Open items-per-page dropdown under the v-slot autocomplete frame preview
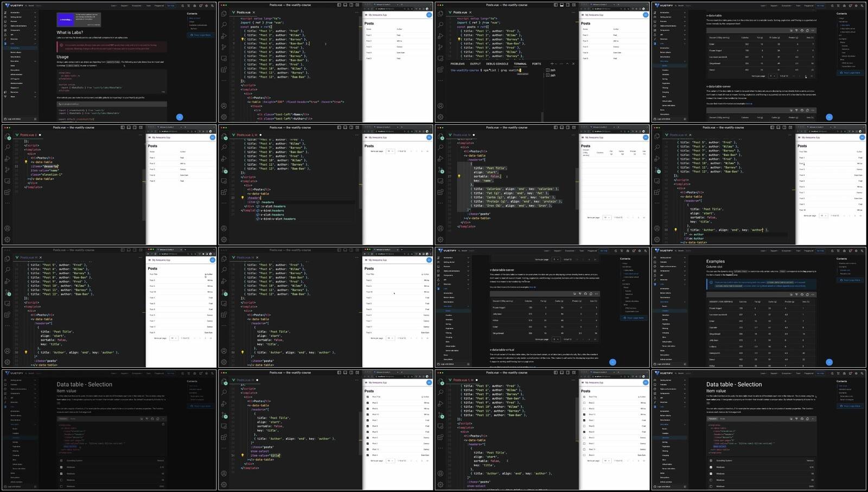The height and width of the screenshot is (492, 868). pos(390,151)
